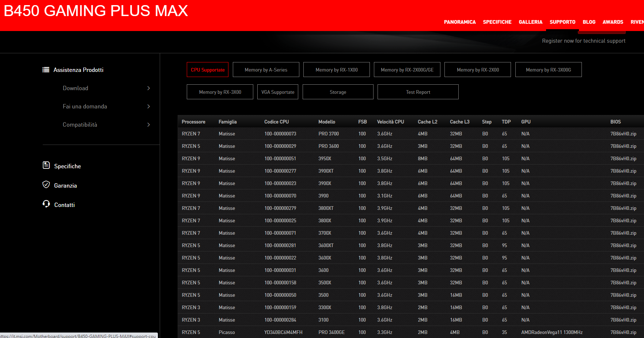Open the Contatti sidebar link
This screenshot has height=338, width=644.
64,205
